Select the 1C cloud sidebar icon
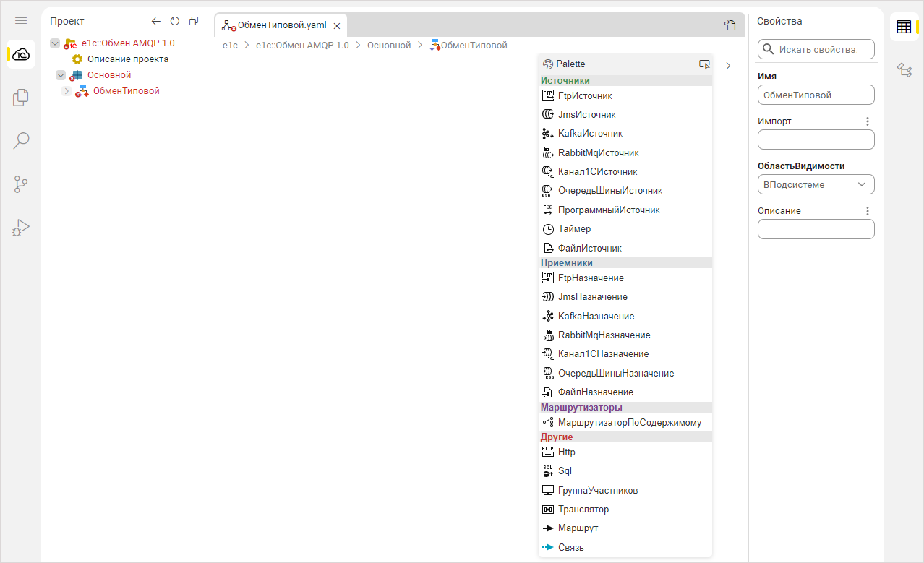Viewport: 924px width, 563px height. [x=21, y=54]
